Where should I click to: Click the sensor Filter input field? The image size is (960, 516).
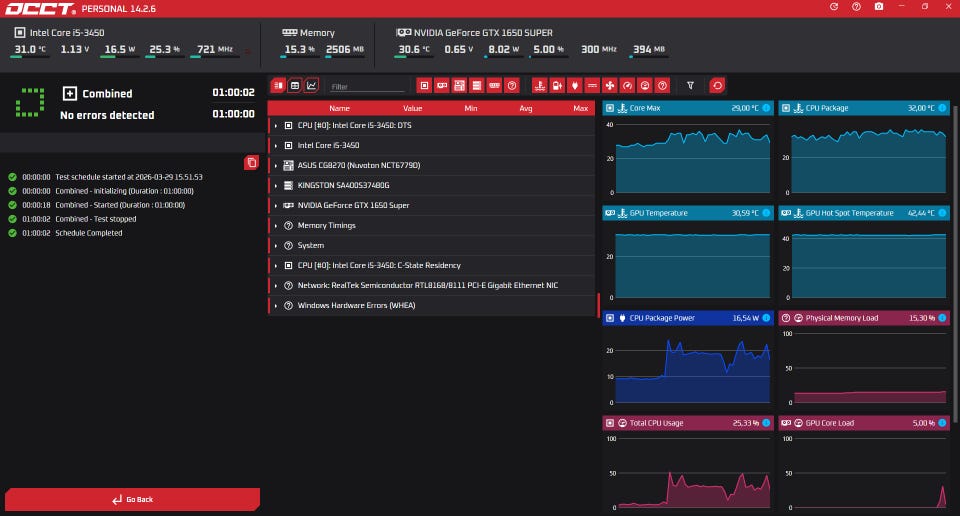(367, 87)
